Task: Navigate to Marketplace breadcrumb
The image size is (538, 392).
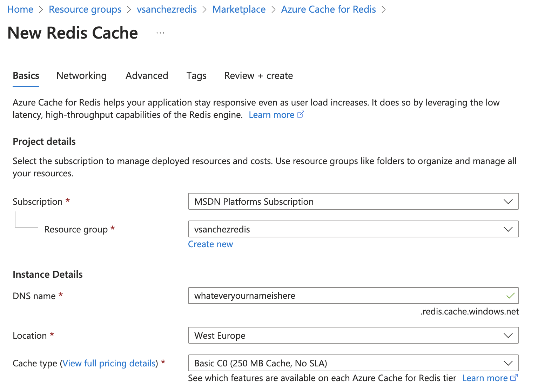Action: coord(239,9)
